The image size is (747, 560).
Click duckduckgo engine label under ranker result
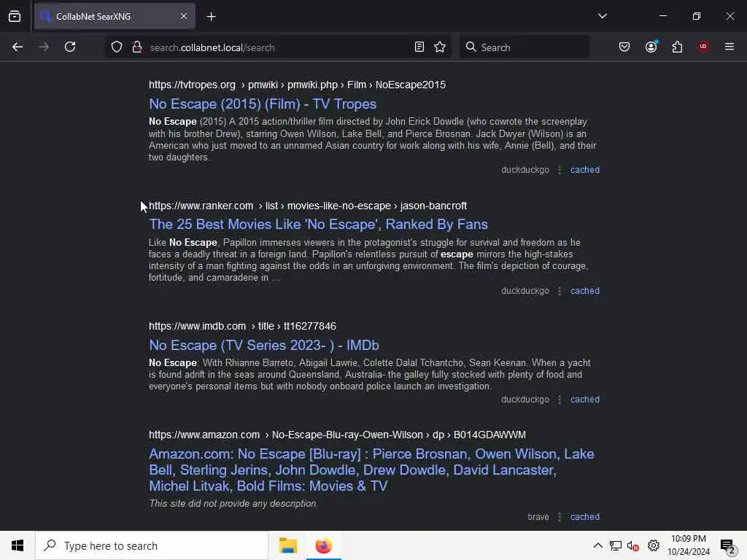pos(525,290)
